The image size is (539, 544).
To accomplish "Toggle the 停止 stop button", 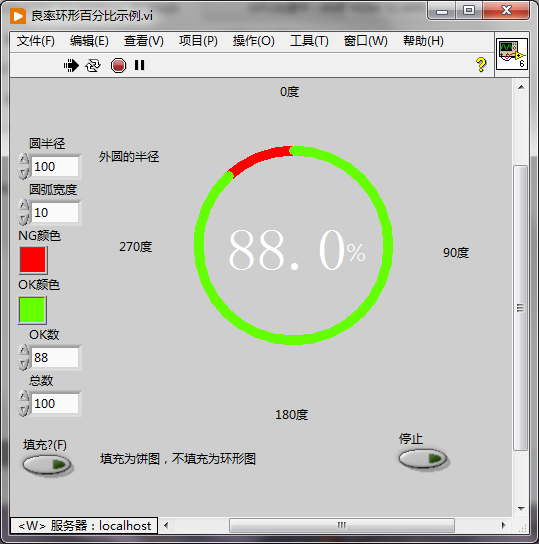I will 422,459.
